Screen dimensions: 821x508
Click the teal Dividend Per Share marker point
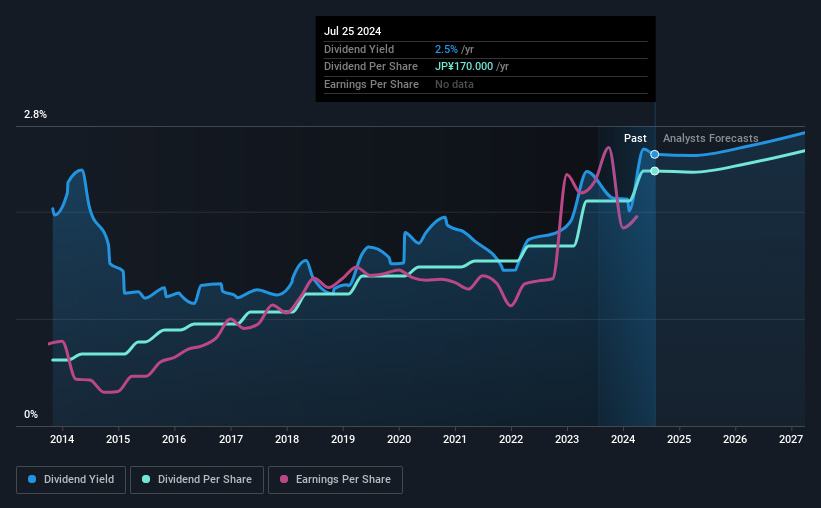[654, 171]
